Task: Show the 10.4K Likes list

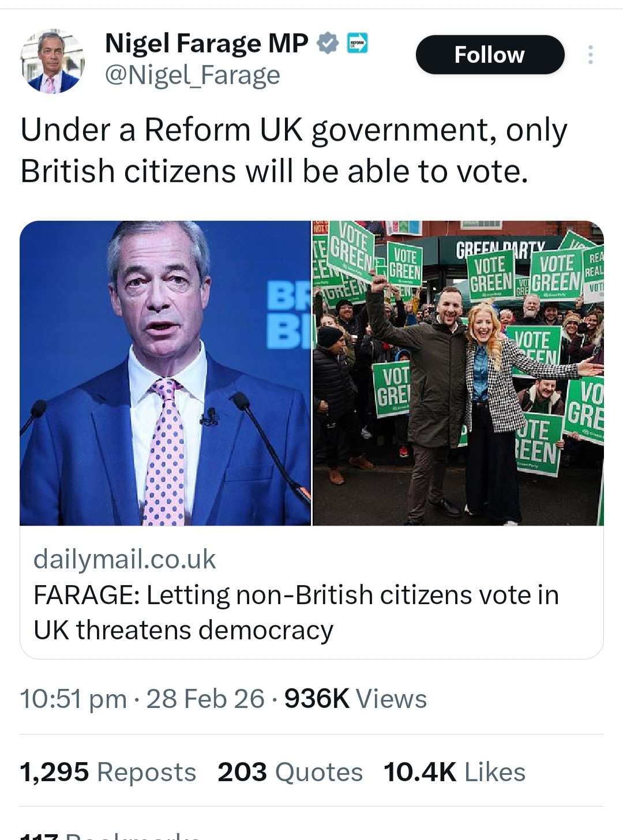Action: pos(454,772)
